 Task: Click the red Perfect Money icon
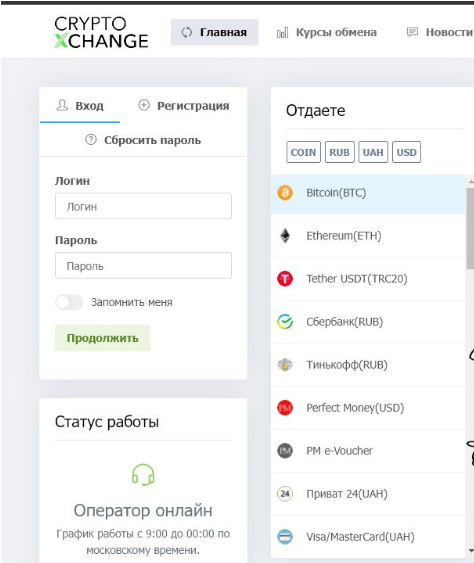point(285,408)
